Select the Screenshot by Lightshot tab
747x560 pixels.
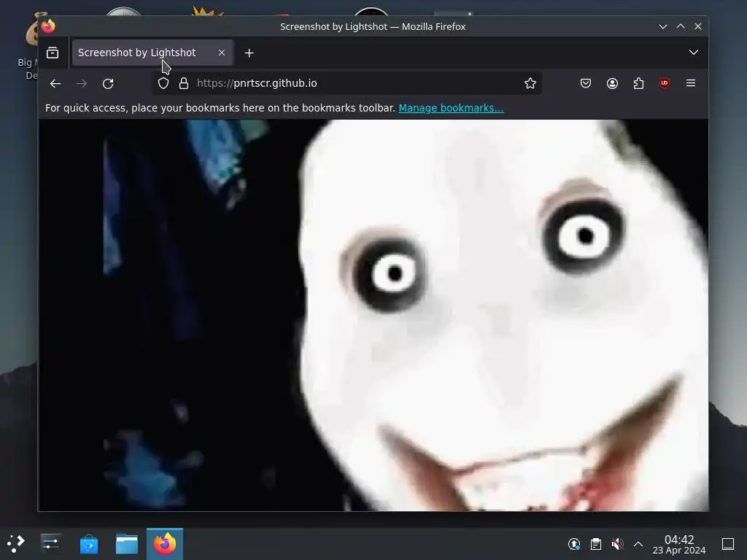coord(152,52)
